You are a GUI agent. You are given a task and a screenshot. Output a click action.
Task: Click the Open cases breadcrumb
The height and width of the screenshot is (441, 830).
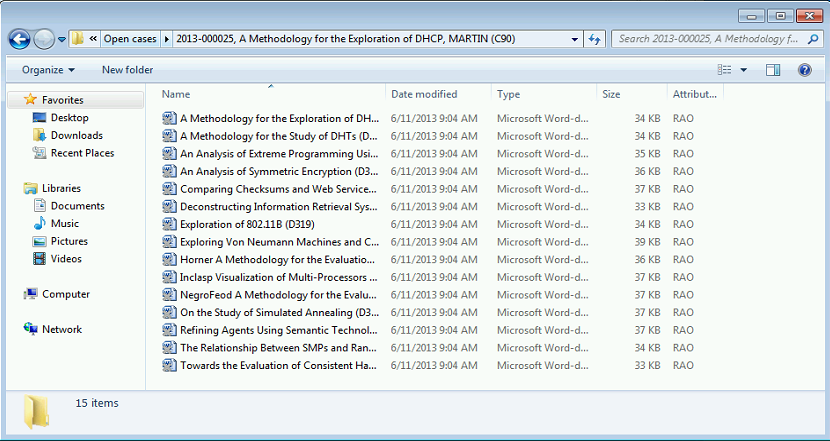click(x=130, y=39)
